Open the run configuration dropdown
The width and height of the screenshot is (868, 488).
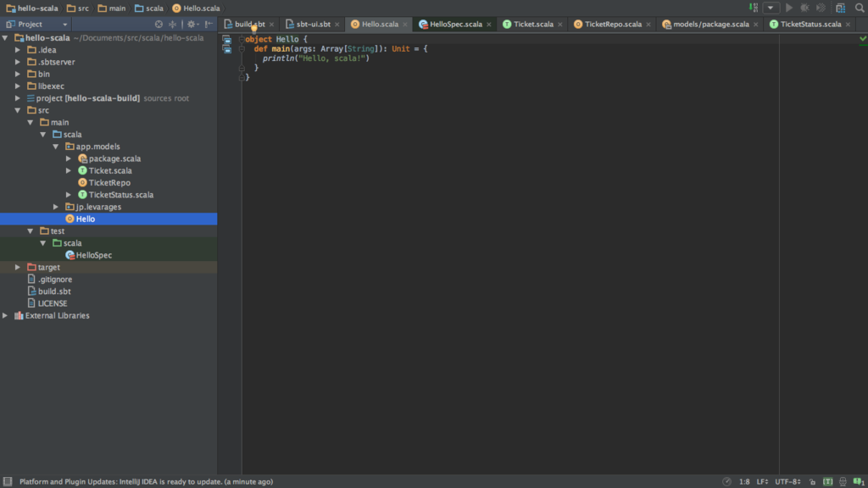[771, 8]
